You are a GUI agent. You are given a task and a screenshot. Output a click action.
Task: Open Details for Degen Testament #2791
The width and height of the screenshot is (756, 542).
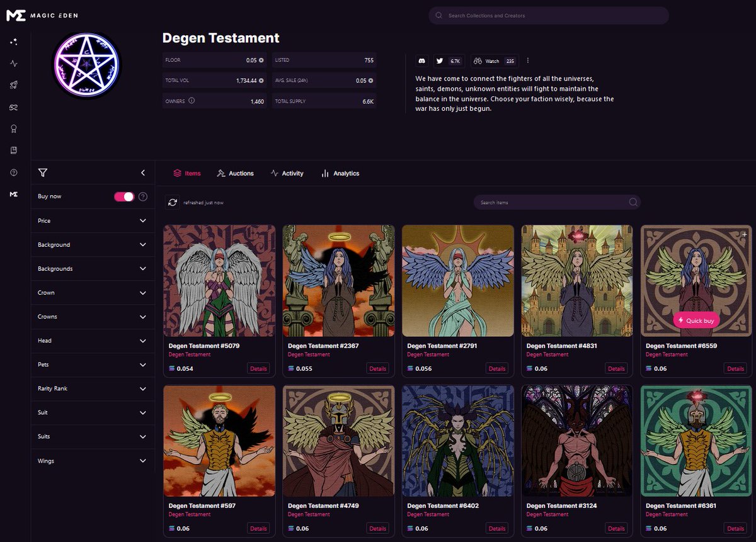pos(497,369)
